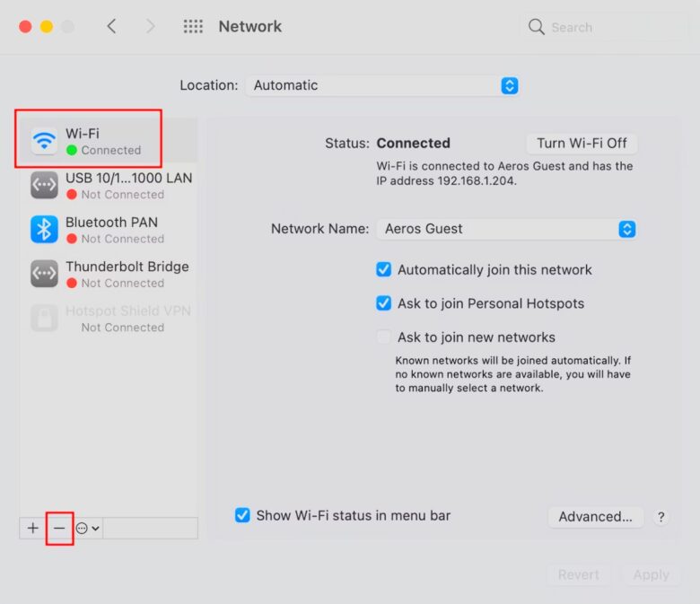
Task: Select the Bluetooth PAN icon
Action: 44,230
